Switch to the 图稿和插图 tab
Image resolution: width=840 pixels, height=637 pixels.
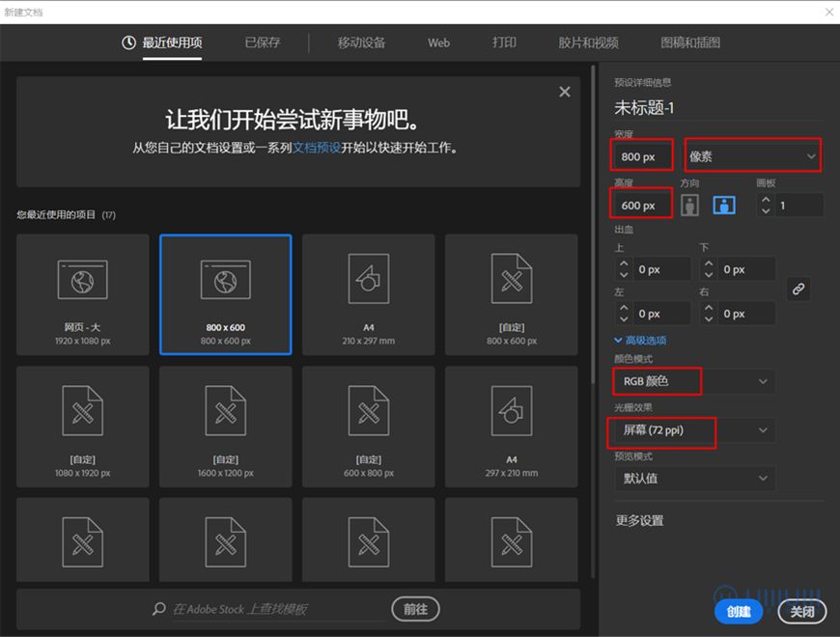(x=690, y=42)
